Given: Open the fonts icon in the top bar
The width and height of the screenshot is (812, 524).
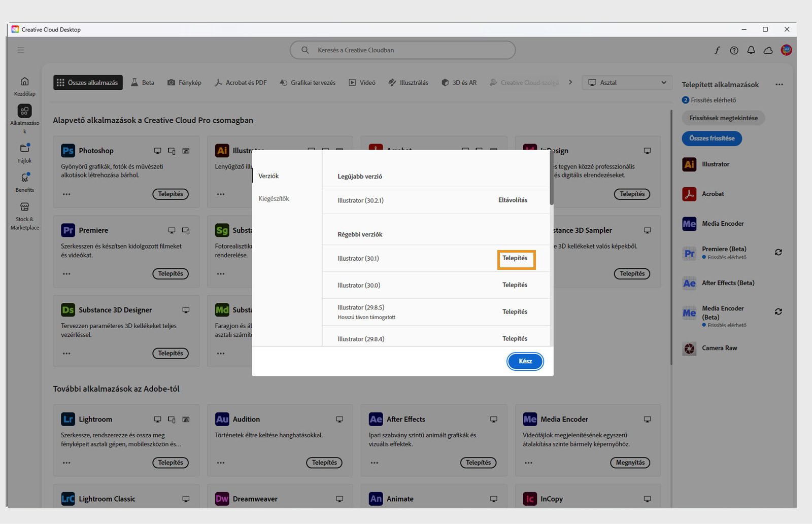Looking at the screenshot, I should coord(717,50).
